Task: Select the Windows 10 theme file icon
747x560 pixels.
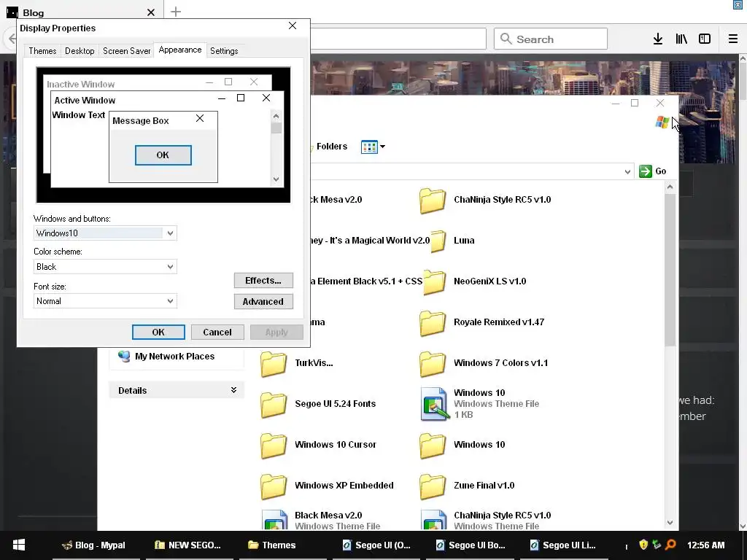Action: [434, 404]
